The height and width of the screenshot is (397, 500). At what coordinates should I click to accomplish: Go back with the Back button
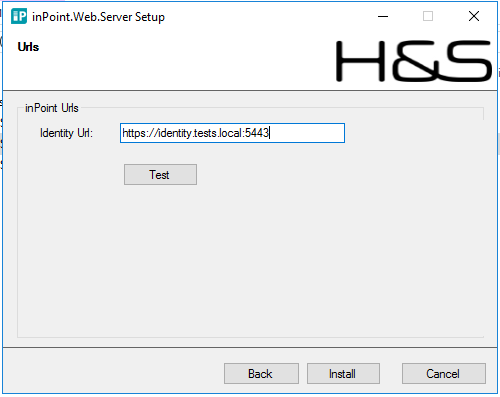click(261, 374)
